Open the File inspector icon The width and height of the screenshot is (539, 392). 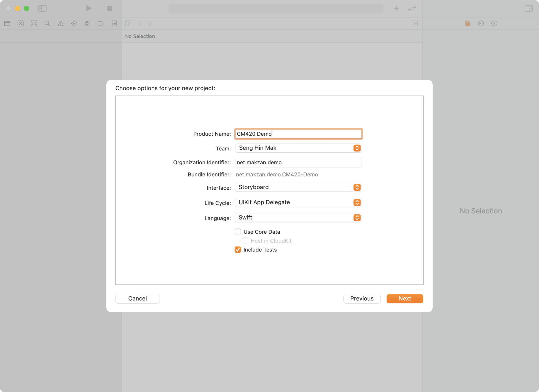pyautogui.click(x=467, y=24)
